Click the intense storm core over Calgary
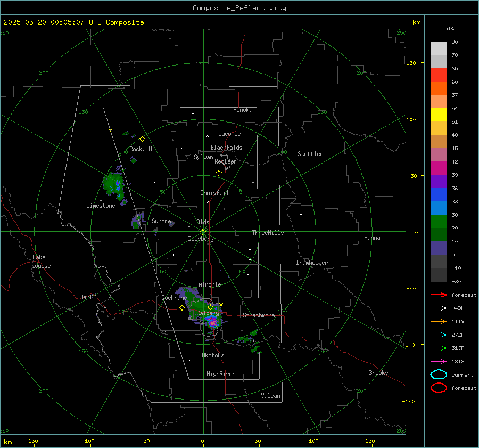Viewport: 479px width, 448px height. point(212,322)
